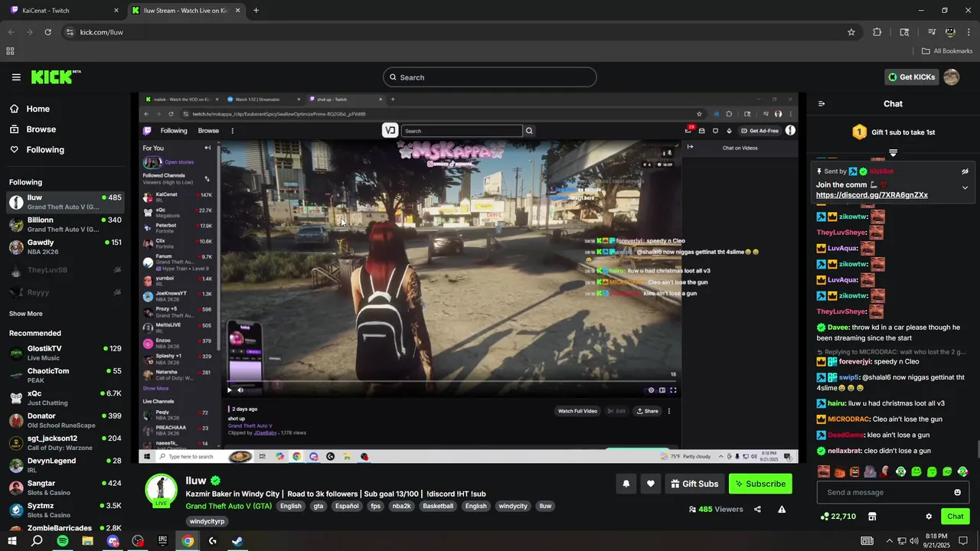Click the Español tag
This screenshot has width=980, height=551.
(x=346, y=506)
